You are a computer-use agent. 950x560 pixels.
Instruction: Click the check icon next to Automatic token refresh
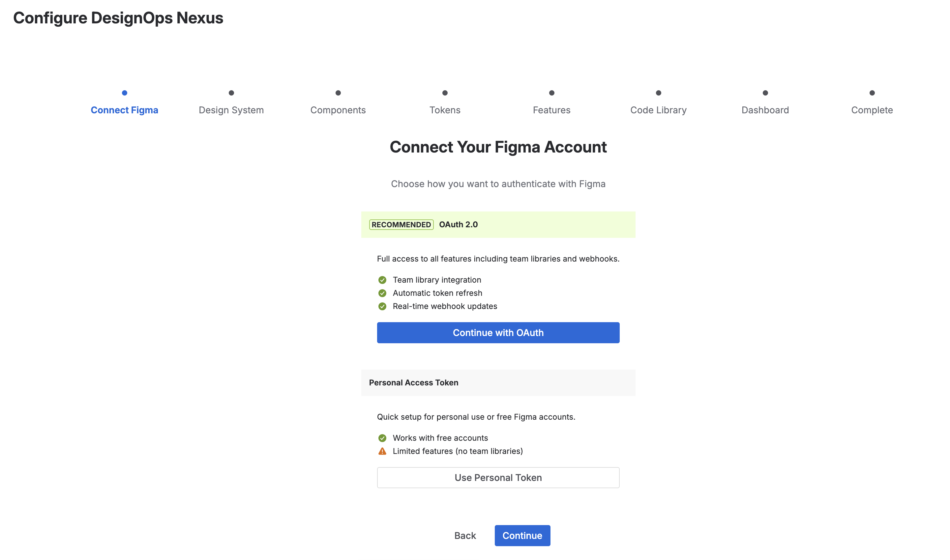point(382,293)
